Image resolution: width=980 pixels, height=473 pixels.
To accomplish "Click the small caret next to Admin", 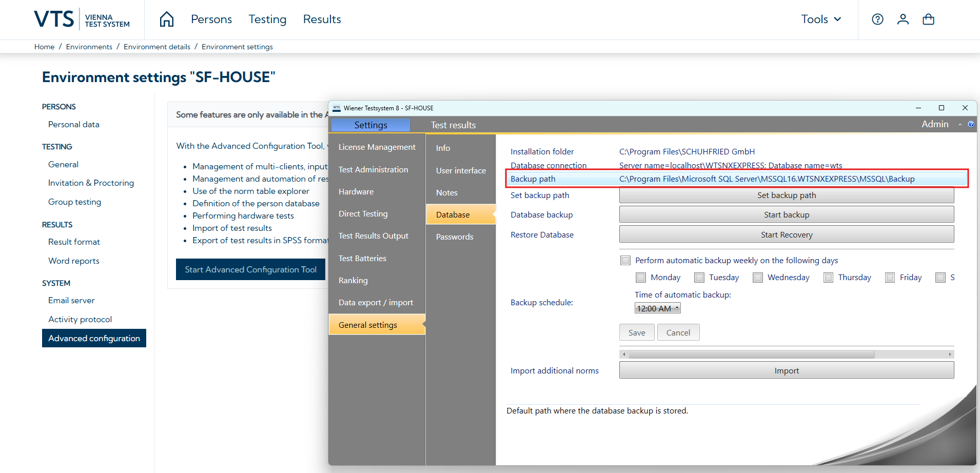I will 960,125.
